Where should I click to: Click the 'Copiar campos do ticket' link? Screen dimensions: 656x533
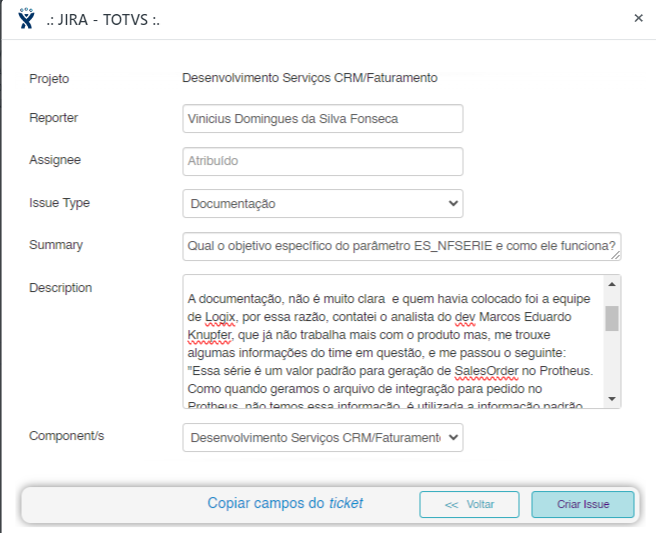[x=285, y=504]
